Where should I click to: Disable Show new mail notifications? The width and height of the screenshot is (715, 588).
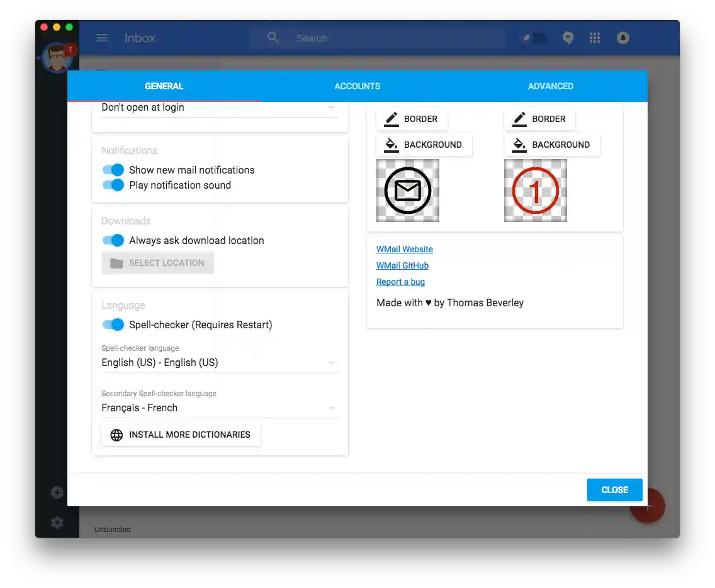coord(113,170)
